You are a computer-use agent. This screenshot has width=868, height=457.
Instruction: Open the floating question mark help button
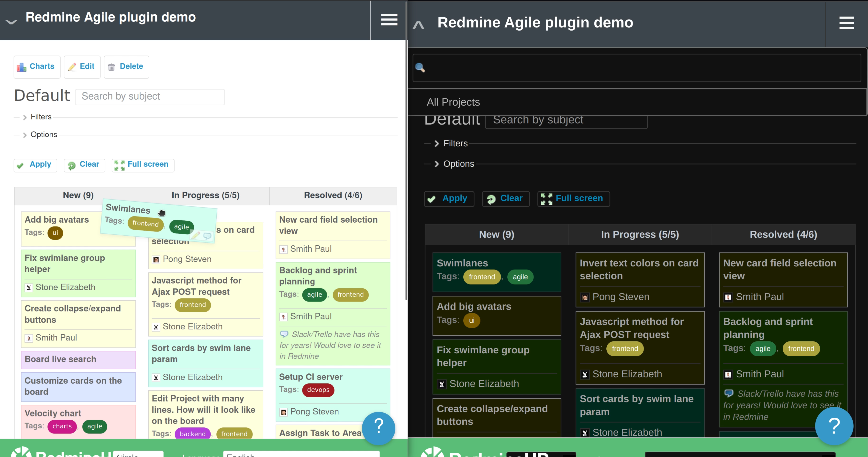pyautogui.click(x=378, y=428)
